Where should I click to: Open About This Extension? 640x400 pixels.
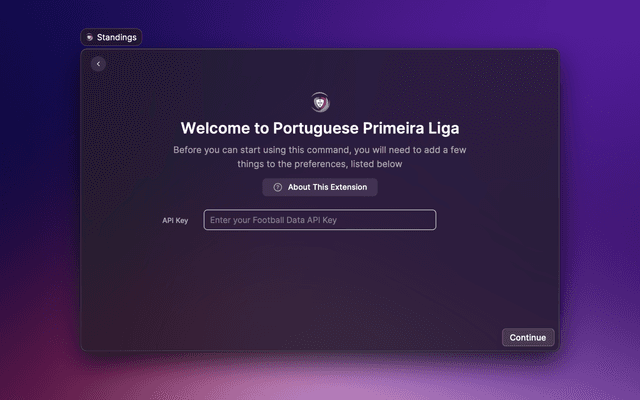[x=320, y=187]
